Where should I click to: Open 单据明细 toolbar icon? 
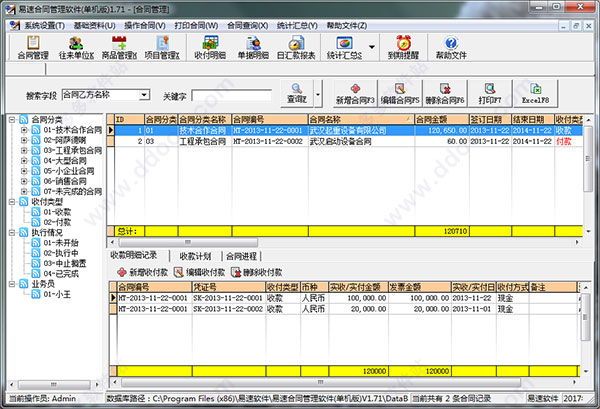coord(253,47)
